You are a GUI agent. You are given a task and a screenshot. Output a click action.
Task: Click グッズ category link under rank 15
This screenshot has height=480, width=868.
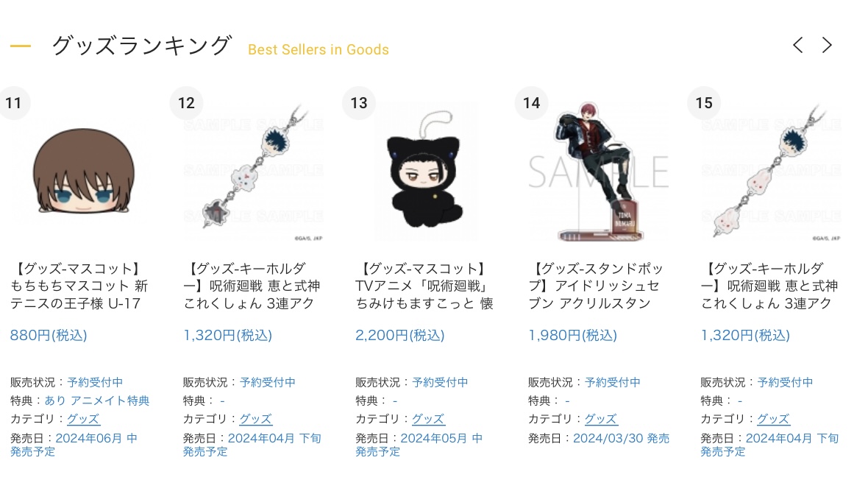click(x=773, y=419)
